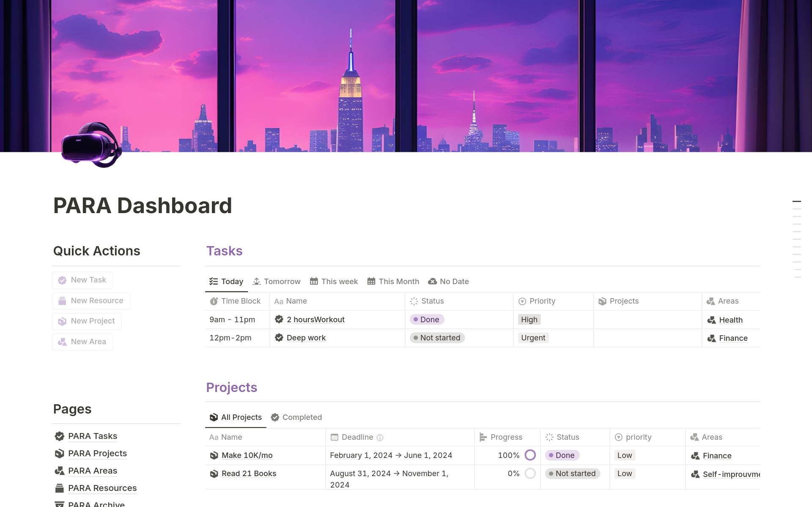Click the checkmark icon beside Deep work
This screenshot has height=507, width=812.
(279, 338)
